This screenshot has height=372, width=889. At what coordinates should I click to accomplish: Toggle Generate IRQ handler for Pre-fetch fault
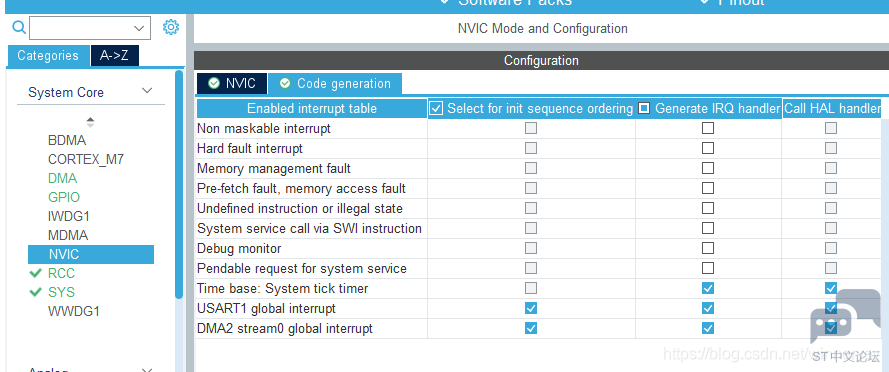708,188
